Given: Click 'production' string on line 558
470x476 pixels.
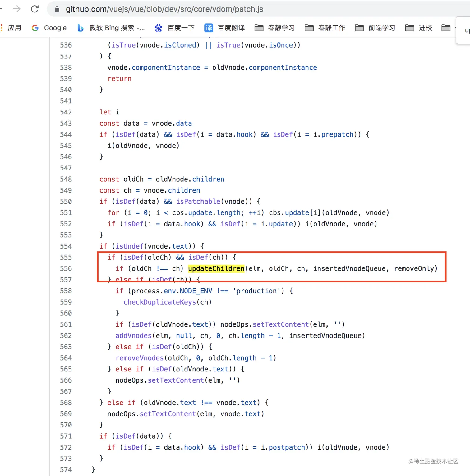Looking at the screenshot, I should [x=256, y=291].
